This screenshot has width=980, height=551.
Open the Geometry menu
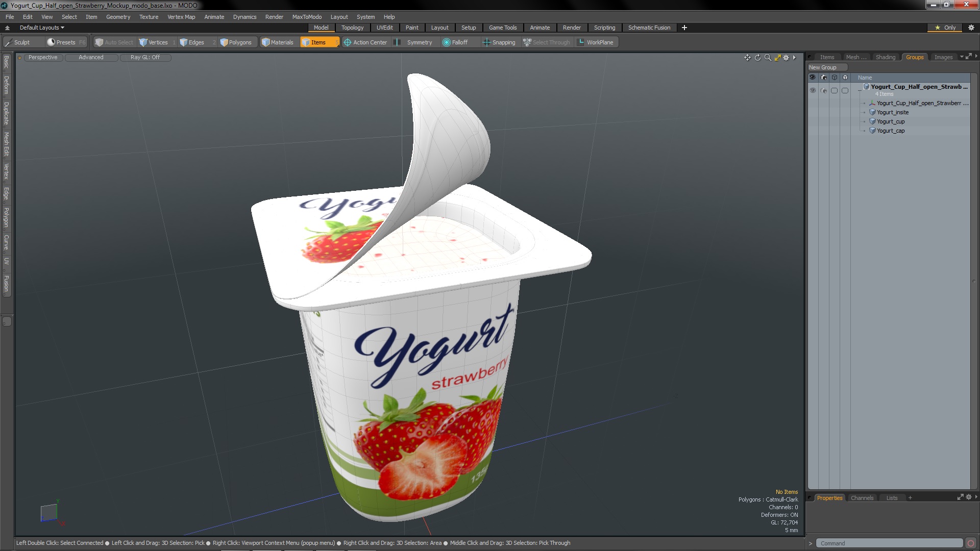(x=118, y=17)
